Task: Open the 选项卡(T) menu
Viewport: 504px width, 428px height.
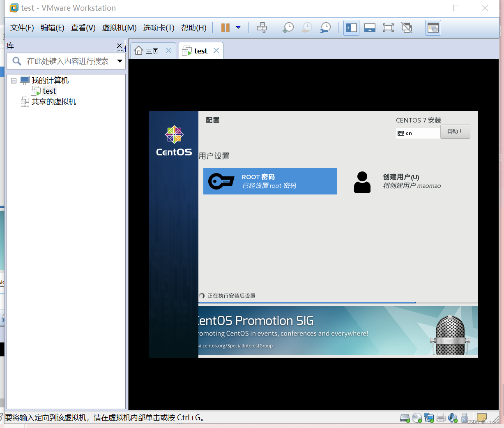Action: 159,28
